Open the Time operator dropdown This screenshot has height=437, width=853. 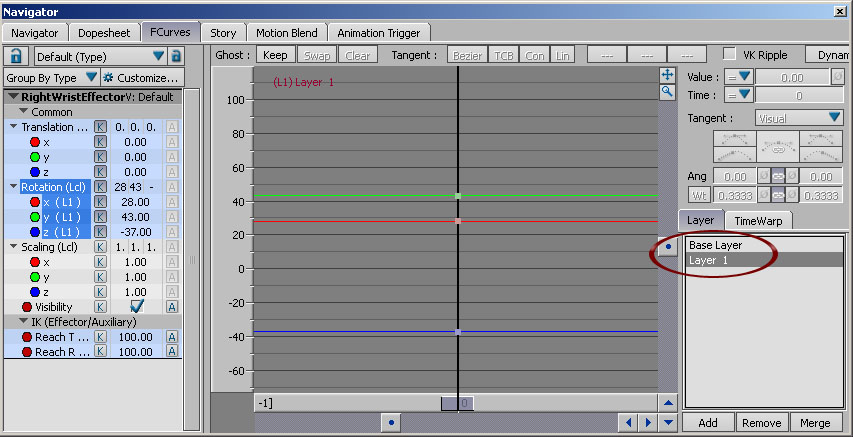tap(739, 95)
